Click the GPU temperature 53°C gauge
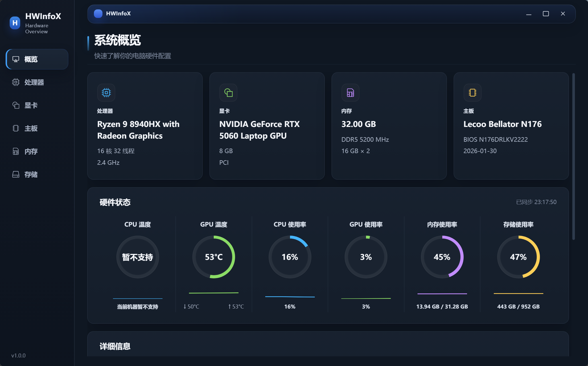Image resolution: width=588 pixels, height=366 pixels. (x=214, y=257)
